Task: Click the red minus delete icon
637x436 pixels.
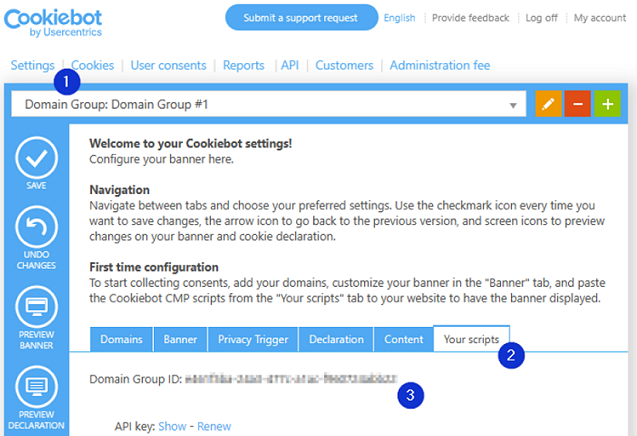Action: pos(576,104)
